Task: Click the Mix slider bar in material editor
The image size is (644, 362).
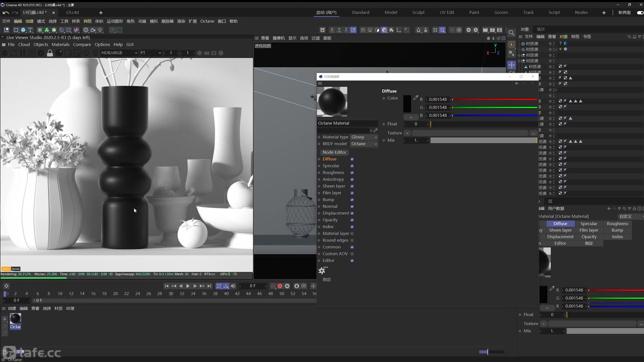Action: click(484, 141)
